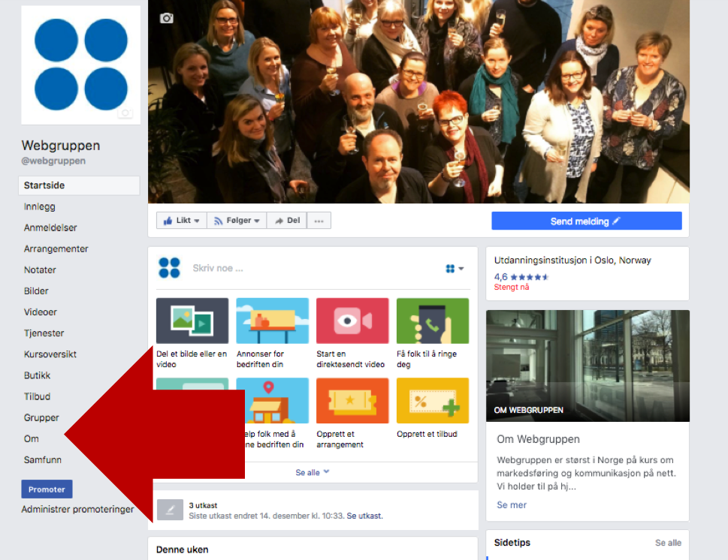This screenshot has width=728, height=560.
Task: Open the three dots more options button
Action: [x=319, y=221]
